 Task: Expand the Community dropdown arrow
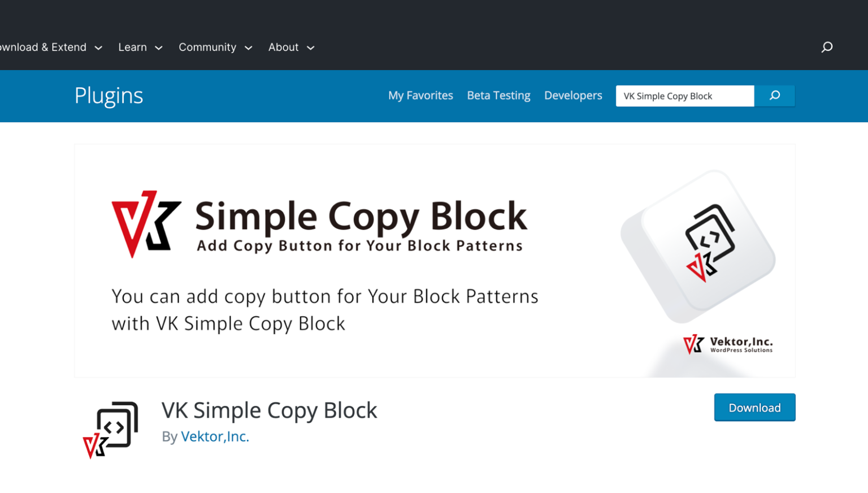click(x=249, y=47)
